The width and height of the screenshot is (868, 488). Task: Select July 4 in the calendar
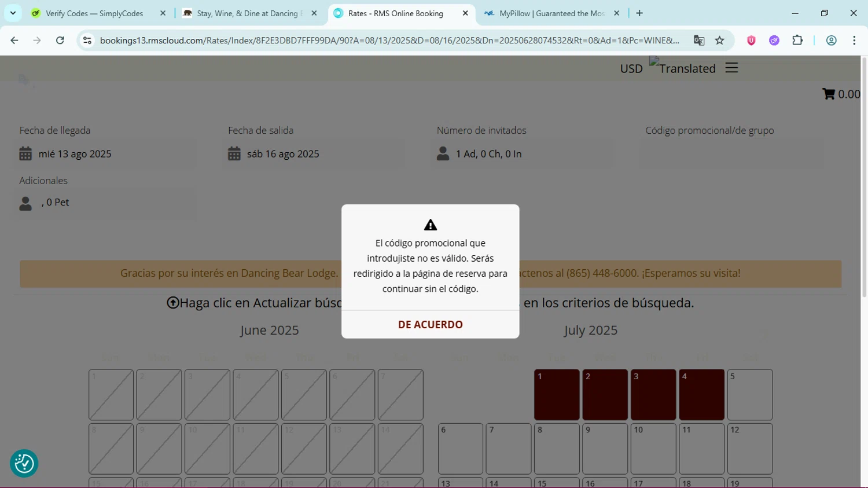pyautogui.click(x=701, y=395)
